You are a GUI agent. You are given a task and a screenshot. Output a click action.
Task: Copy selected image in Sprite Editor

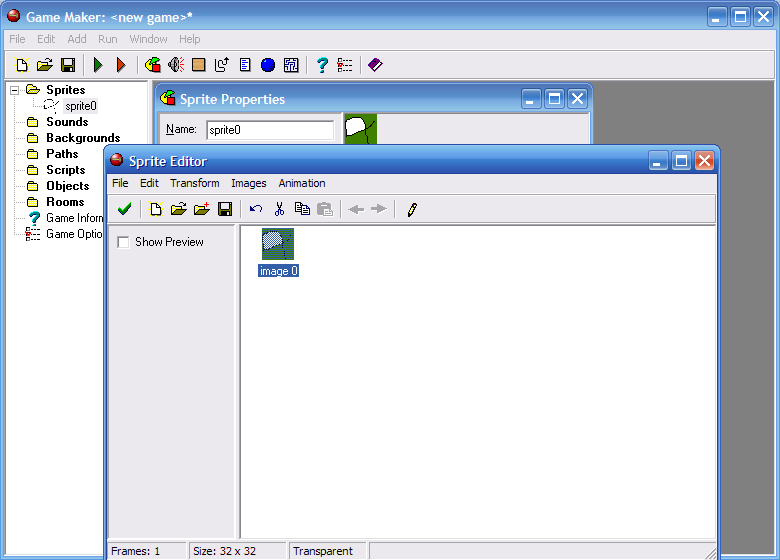click(x=302, y=209)
